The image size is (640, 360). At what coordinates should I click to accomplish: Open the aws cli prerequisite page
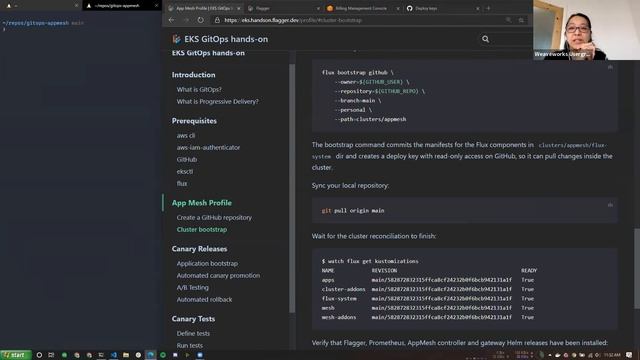(186, 135)
